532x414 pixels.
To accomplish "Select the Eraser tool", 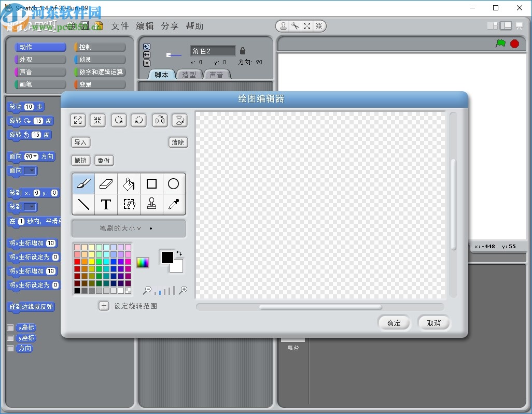I will tap(106, 183).
